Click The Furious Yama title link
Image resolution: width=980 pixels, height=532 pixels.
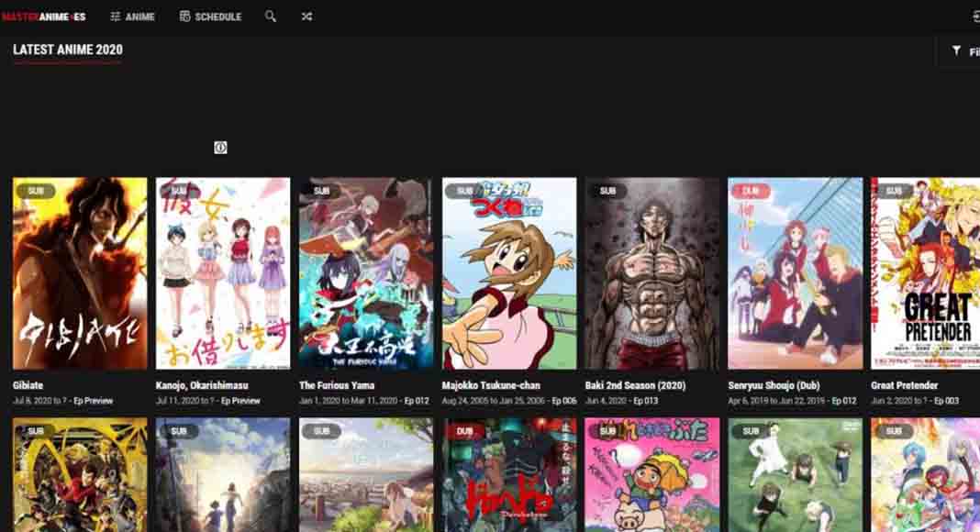[x=337, y=385]
